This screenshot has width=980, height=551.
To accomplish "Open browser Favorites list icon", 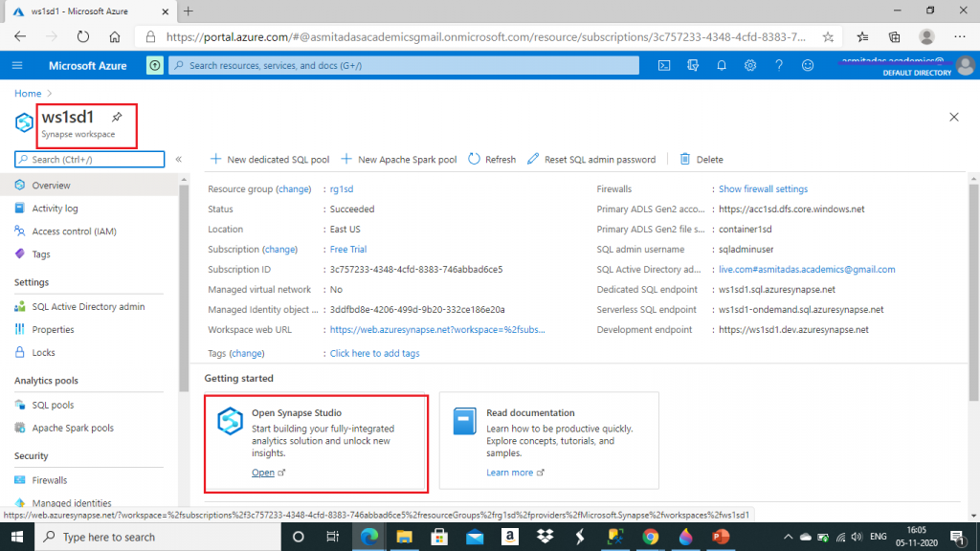I will pyautogui.click(x=862, y=37).
